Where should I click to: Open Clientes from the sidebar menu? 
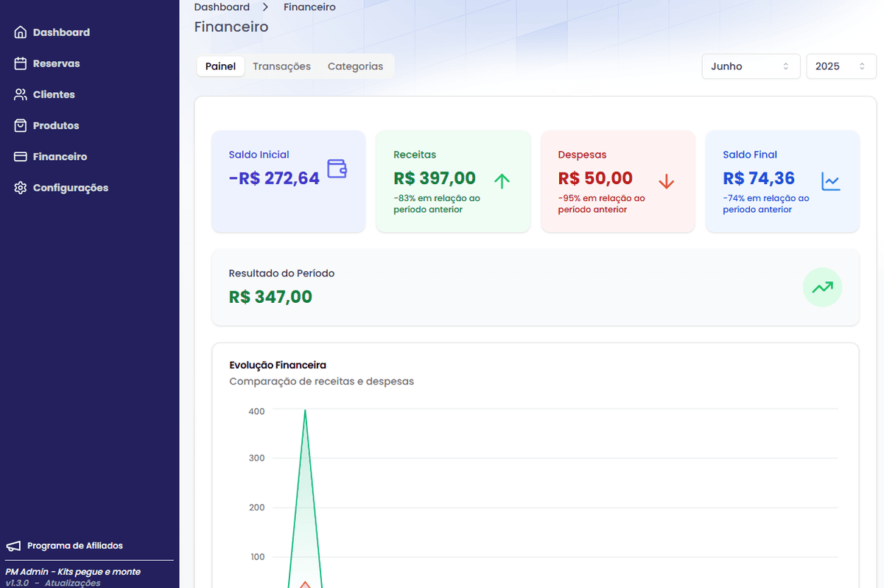click(54, 94)
